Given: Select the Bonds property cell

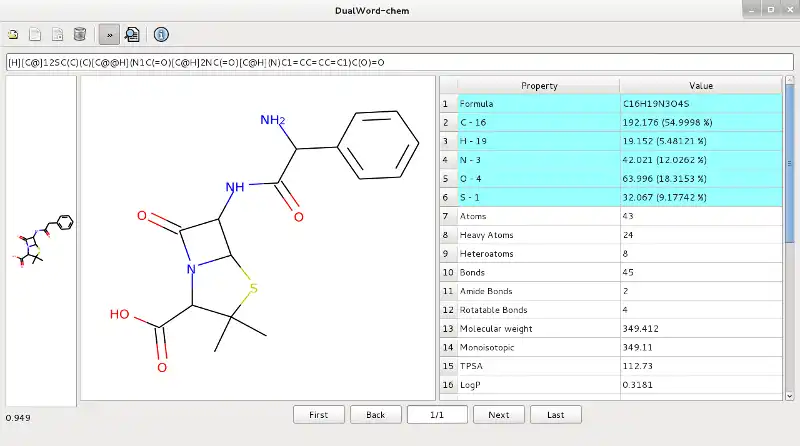Looking at the screenshot, I should [539, 272].
